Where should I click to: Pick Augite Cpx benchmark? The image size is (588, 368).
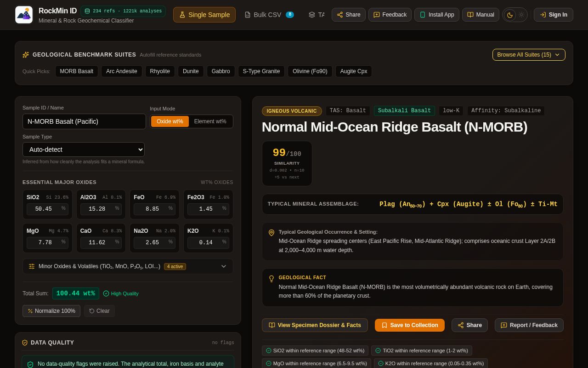(x=354, y=71)
